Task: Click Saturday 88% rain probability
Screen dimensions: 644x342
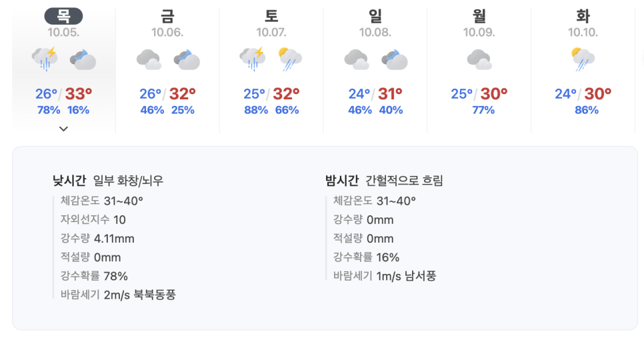Action: (x=256, y=110)
